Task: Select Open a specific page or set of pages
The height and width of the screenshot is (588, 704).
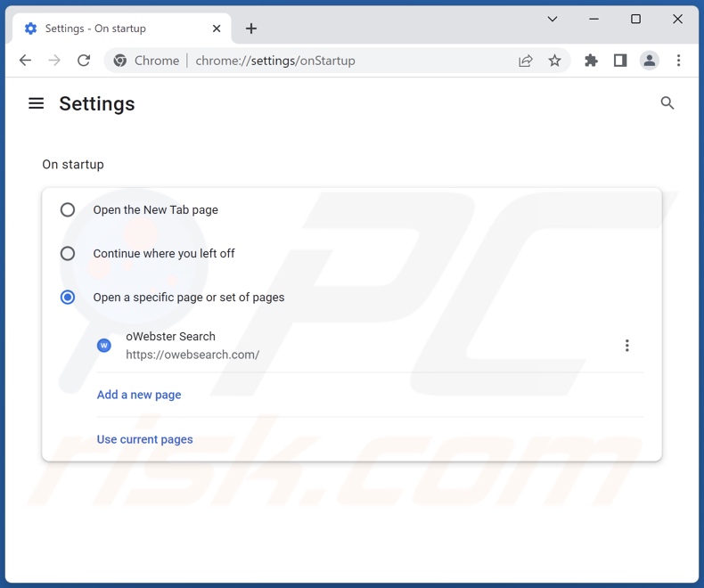Action: point(68,298)
